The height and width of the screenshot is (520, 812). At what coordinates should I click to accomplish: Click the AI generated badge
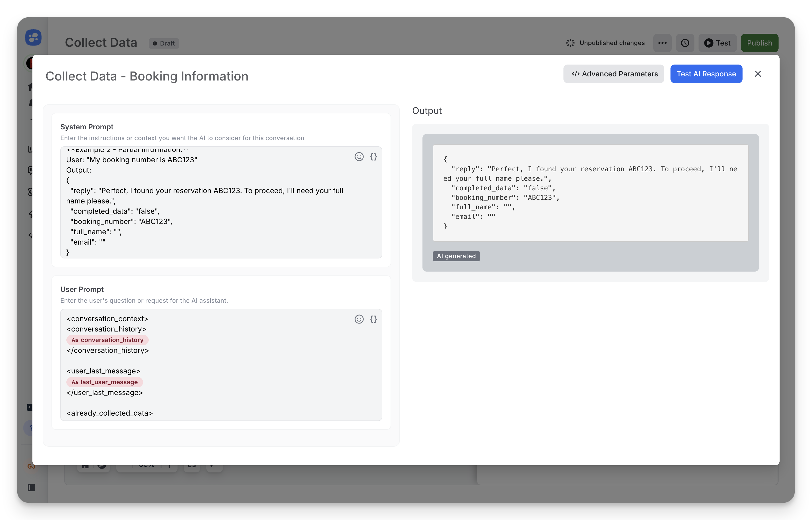(x=456, y=256)
